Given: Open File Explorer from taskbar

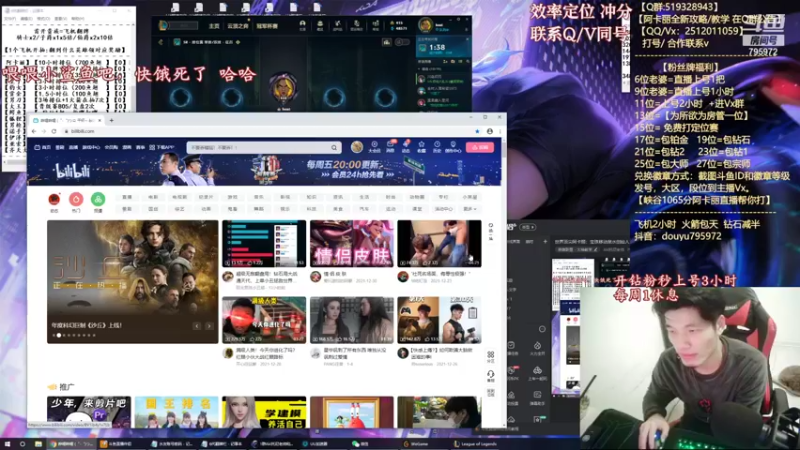Looking at the screenshot, I should [38, 444].
